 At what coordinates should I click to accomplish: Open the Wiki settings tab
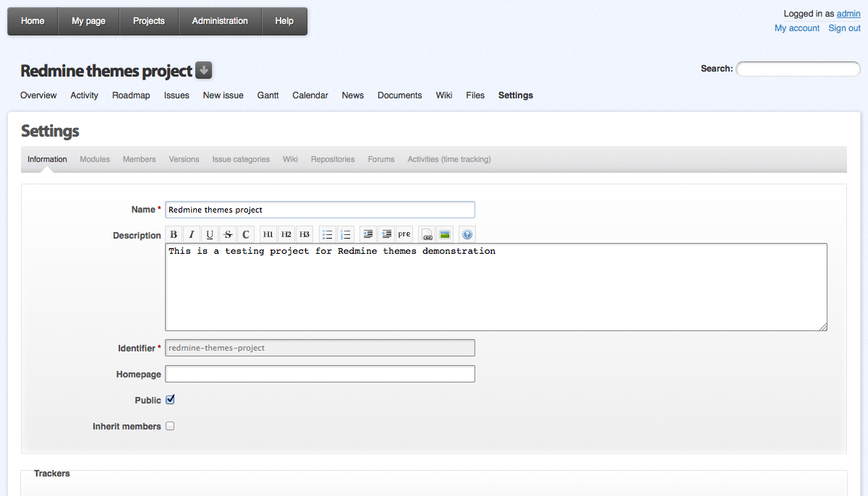(290, 159)
